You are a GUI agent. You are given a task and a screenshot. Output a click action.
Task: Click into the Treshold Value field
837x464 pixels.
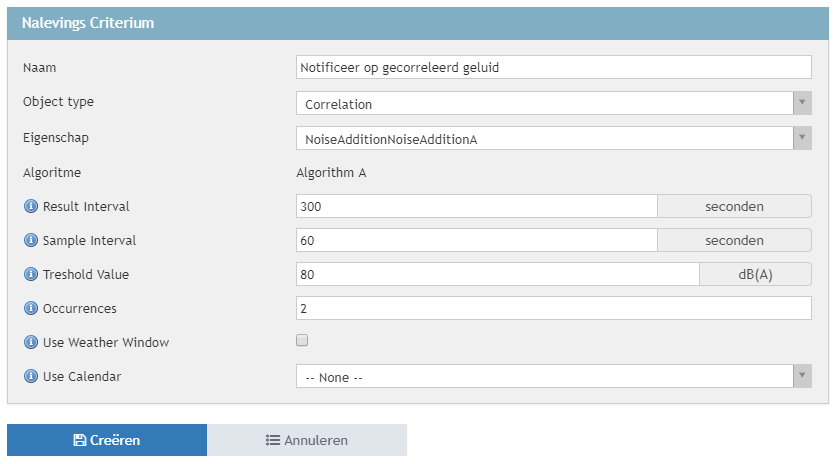497,274
